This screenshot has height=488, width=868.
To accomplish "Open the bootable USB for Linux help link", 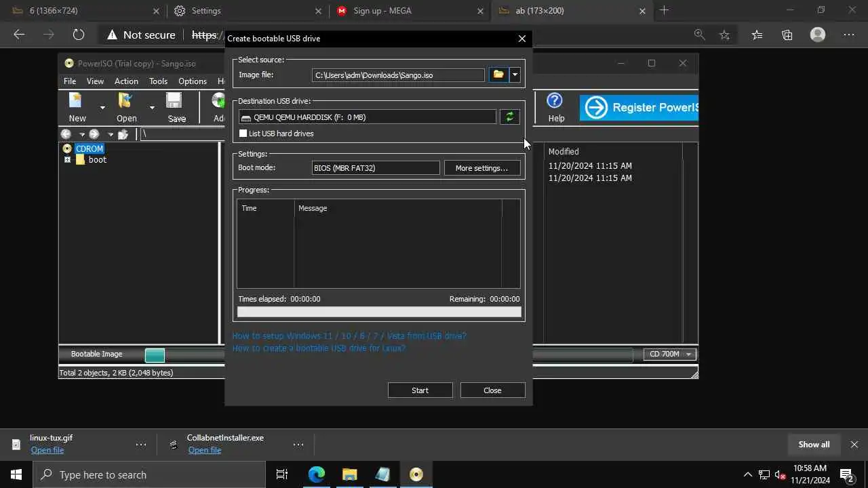I will point(319,348).
